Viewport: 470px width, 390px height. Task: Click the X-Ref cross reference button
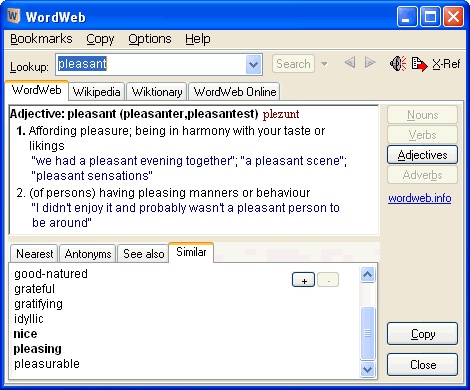[446, 64]
